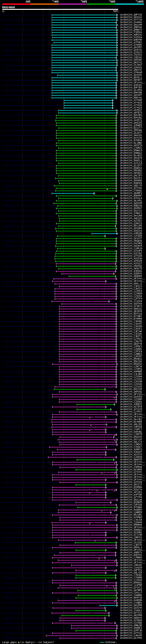Select the UniRef100_Q9ADG1 hit label
Image resolution: width=146 pixels, height=644 pixels.
point(131,530)
